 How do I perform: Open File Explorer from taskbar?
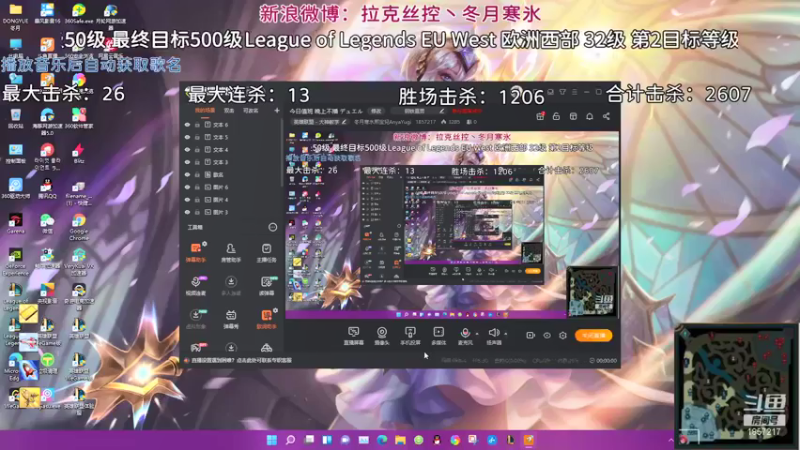pyautogui.click(x=400, y=440)
